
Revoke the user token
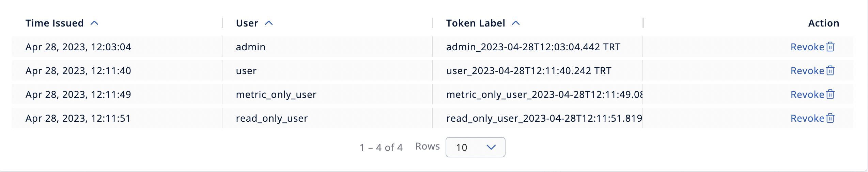point(807,71)
